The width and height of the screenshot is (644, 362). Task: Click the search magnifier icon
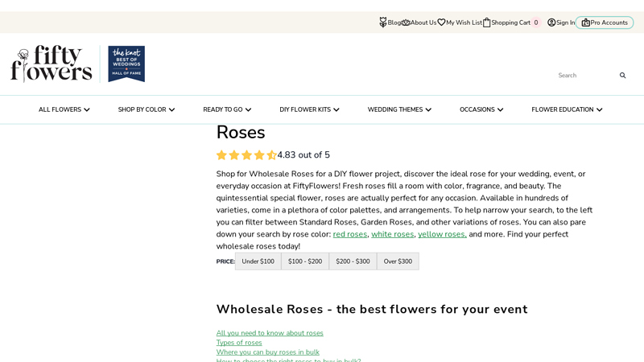(x=622, y=75)
